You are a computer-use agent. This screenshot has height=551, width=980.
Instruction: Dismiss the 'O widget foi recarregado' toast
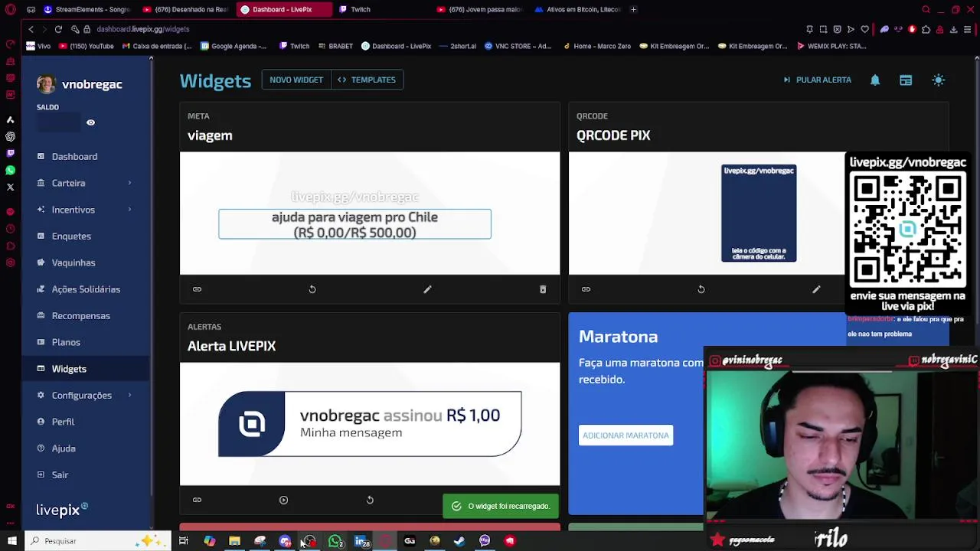(x=501, y=506)
